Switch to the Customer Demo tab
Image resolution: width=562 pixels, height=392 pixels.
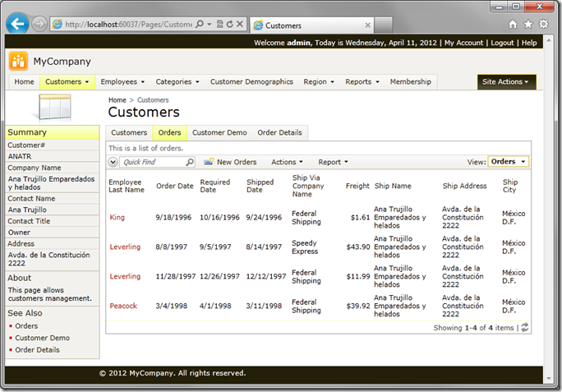[219, 132]
